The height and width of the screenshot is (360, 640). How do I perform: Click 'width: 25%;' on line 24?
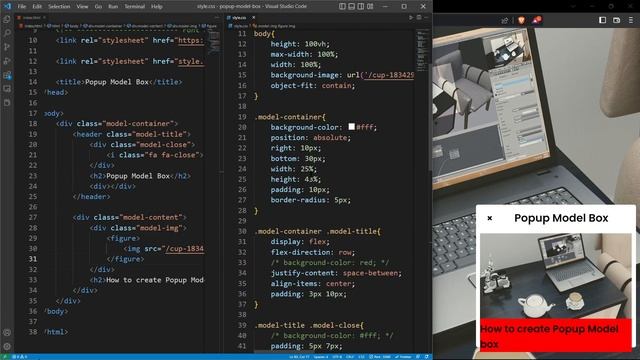[x=293, y=169]
